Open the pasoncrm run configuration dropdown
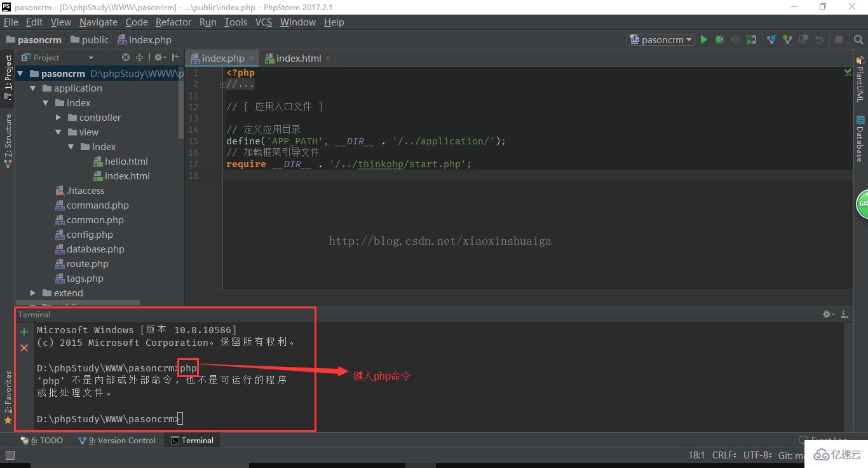The width and height of the screenshot is (868, 468). point(661,39)
